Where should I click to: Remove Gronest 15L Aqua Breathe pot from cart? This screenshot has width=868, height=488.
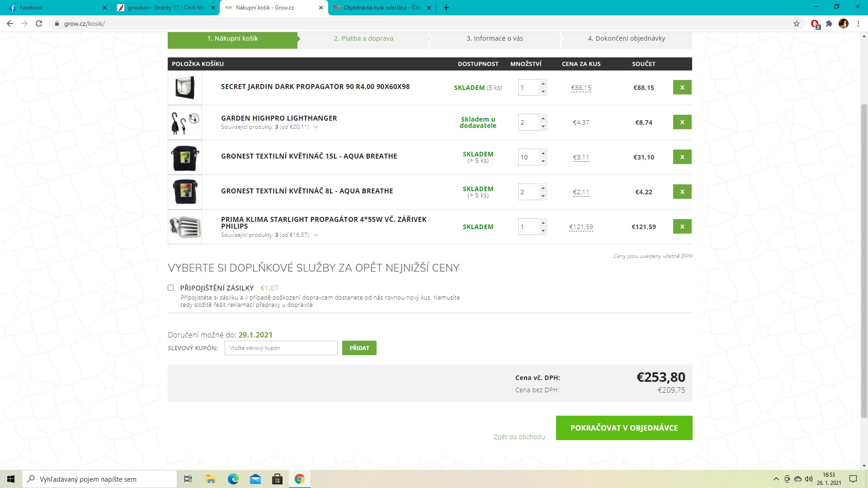682,157
